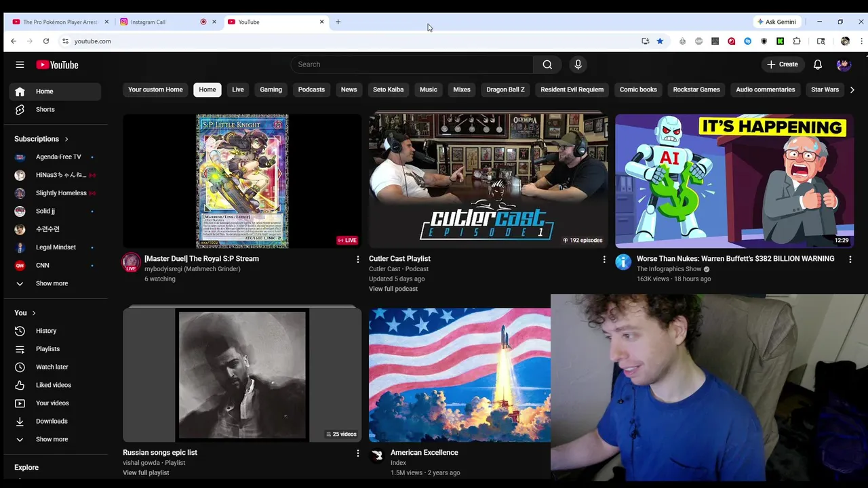868x488 pixels.
Task: Select the News chip
Action: [349, 89]
